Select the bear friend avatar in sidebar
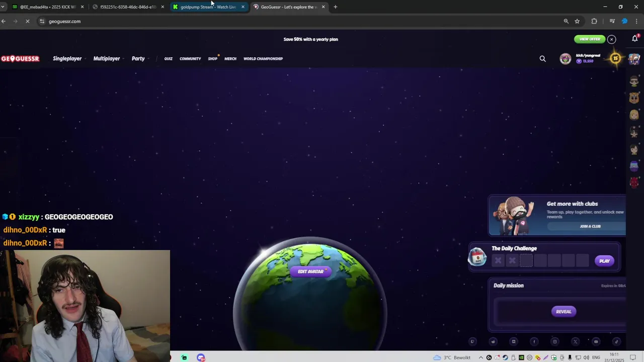This screenshot has width=644, height=362. pos(634,98)
